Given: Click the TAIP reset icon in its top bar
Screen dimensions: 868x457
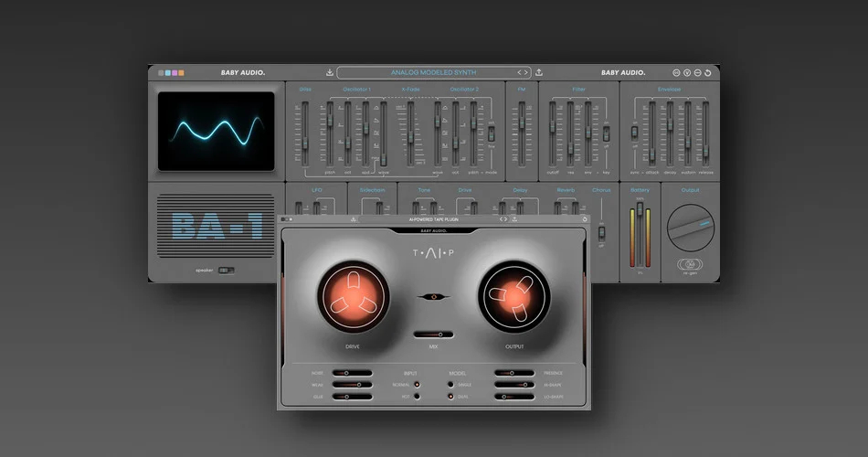Looking at the screenshot, I should 585,219.
